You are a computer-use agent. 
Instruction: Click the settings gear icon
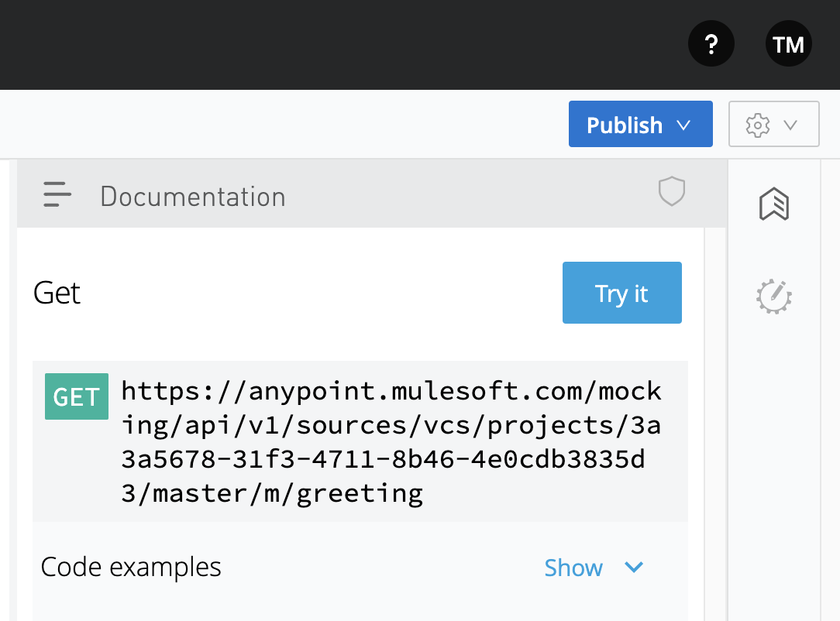coord(757,125)
